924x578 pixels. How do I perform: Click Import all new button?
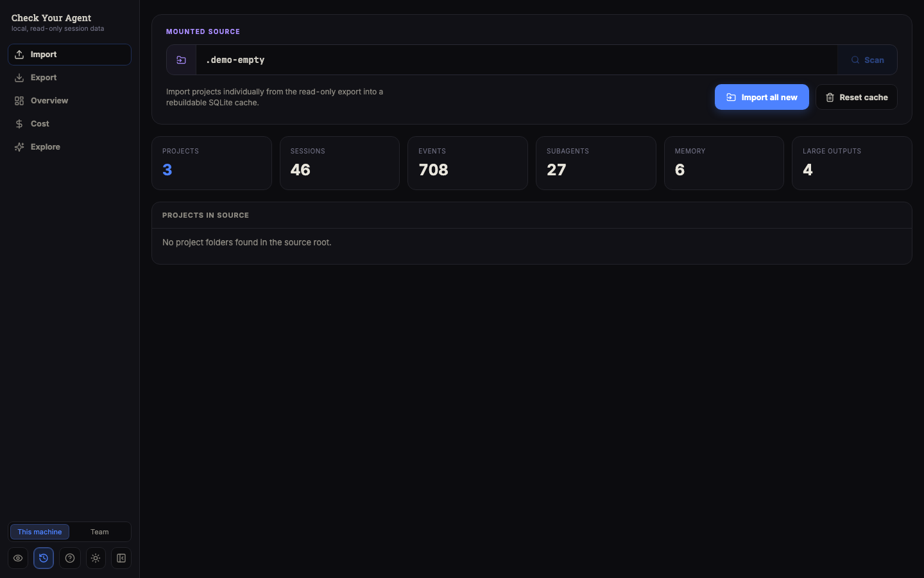[762, 97]
